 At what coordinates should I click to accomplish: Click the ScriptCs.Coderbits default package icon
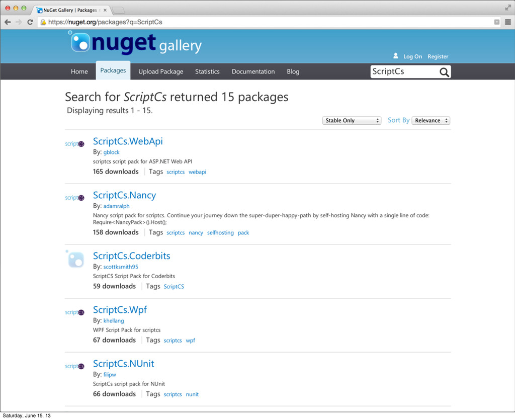coord(75,259)
